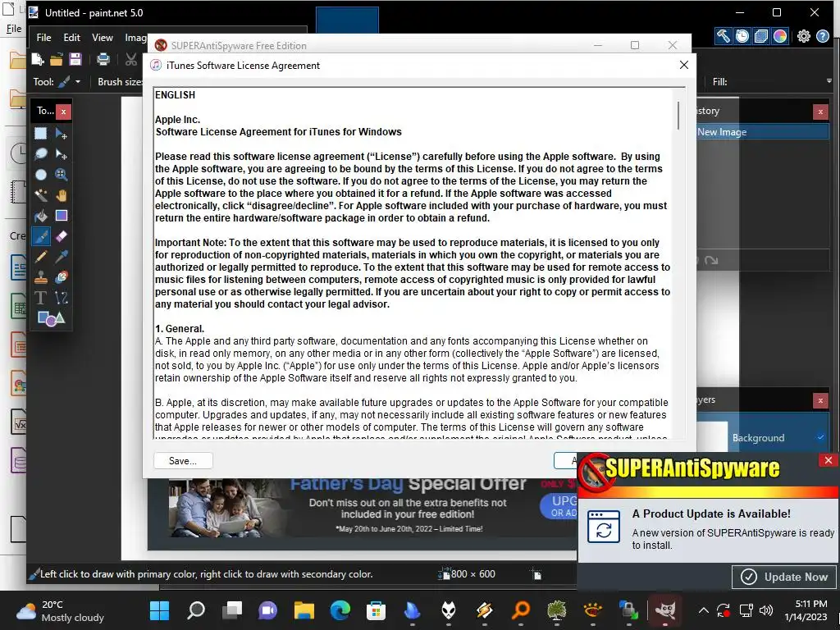840x630 pixels.
Task: Select the Lasso Select tool
Action: (x=41, y=154)
